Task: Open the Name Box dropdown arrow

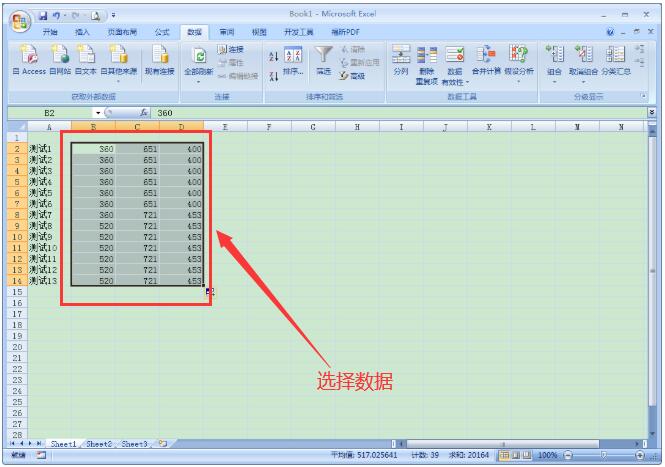Action: coord(98,113)
